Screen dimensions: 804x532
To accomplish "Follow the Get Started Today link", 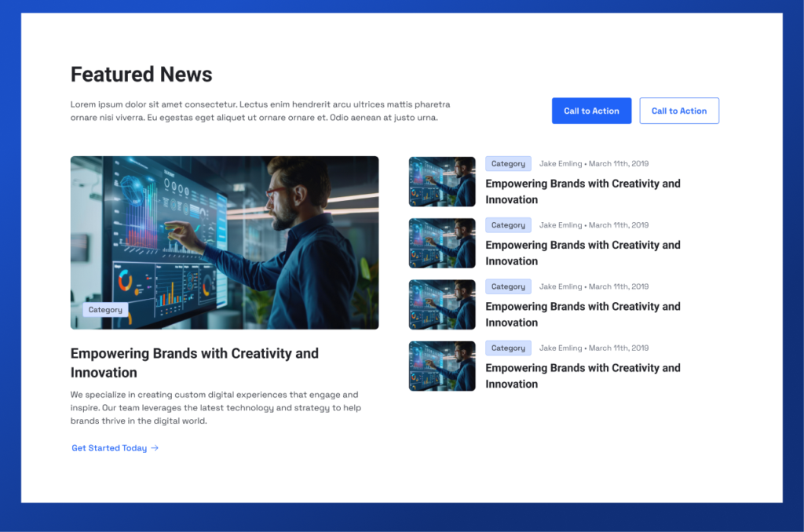I will click(109, 448).
